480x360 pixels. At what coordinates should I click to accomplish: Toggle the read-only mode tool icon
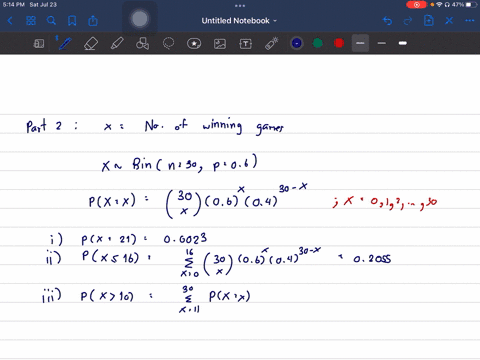[39, 43]
